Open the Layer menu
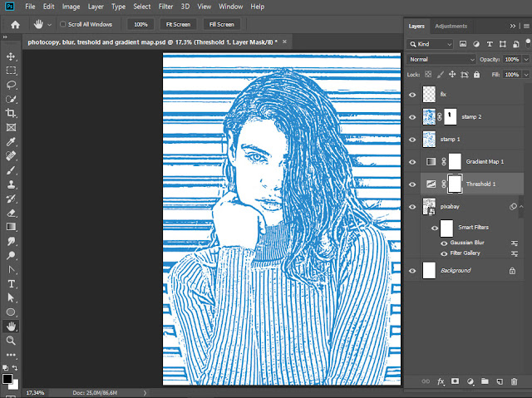 pyautogui.click(x=96, y=7)
